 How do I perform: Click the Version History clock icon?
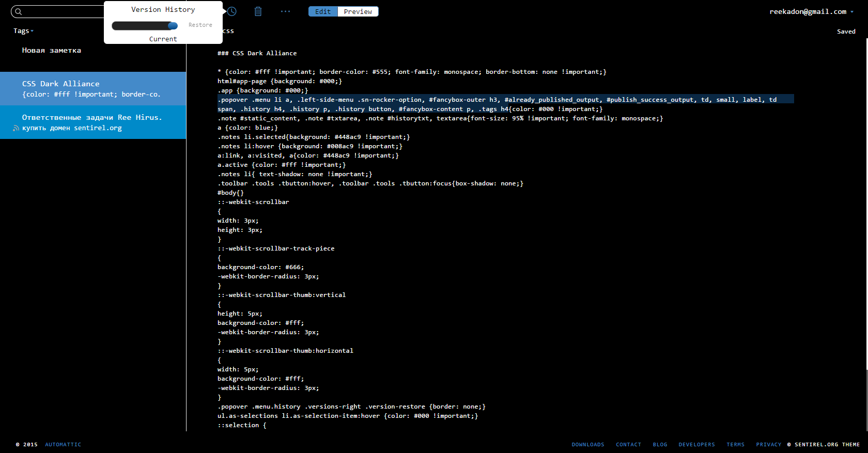coord(232,11)
